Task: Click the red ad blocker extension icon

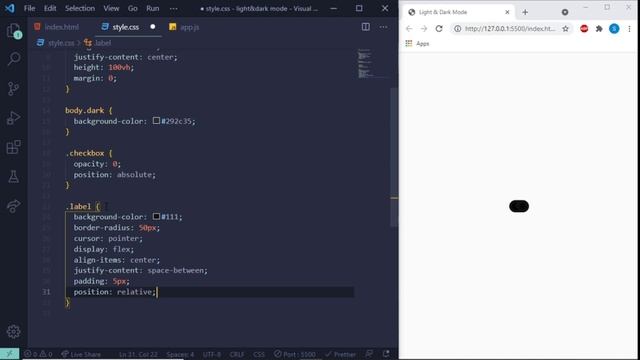Action: pos(584,29)
